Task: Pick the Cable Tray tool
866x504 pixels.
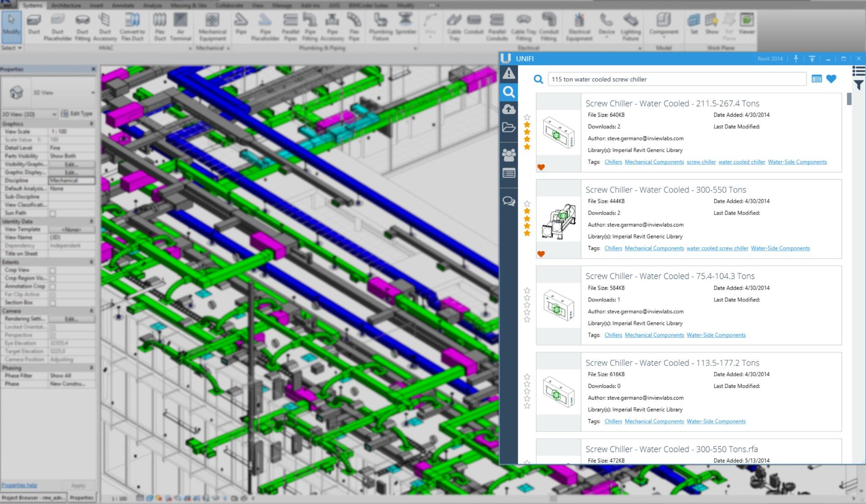Action: pyautogui.click(x=454, y=27)
